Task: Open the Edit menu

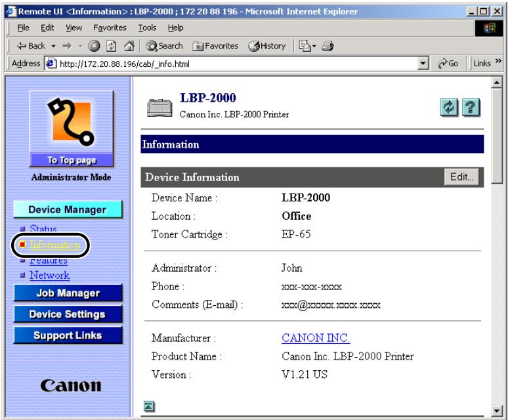Action: coord(47,28)
